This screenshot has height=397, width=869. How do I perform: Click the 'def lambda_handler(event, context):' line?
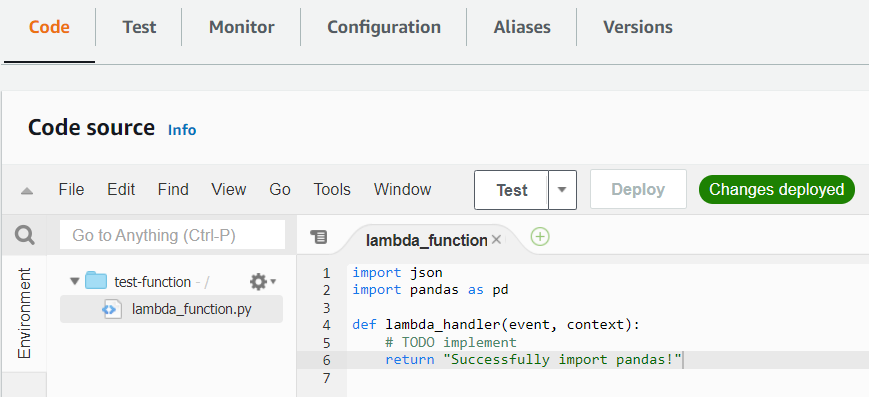click(496, 324)
